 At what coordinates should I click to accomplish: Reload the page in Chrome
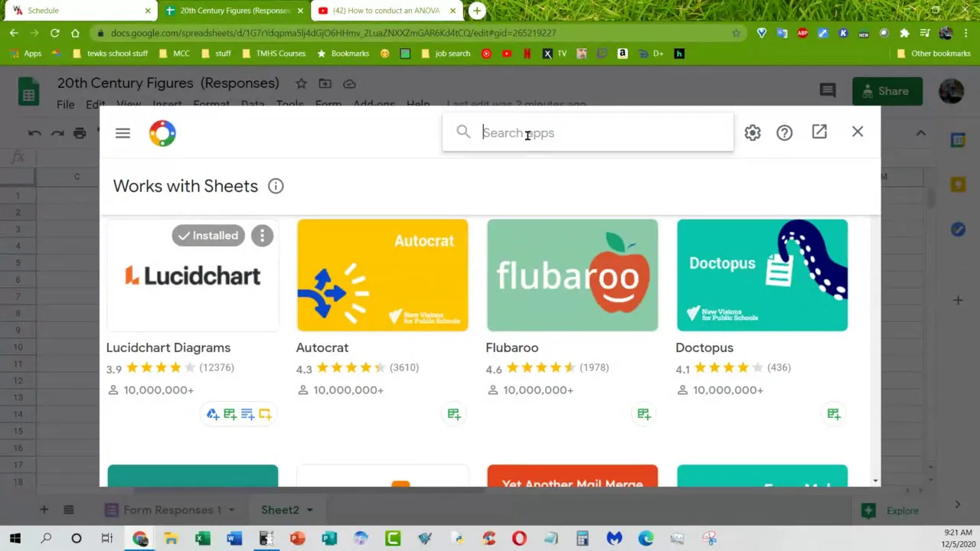pos(54,33)
